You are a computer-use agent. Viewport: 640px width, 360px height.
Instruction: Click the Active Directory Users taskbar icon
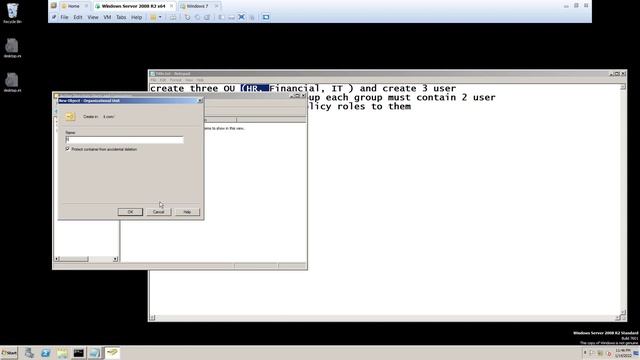tap(112, 353)
